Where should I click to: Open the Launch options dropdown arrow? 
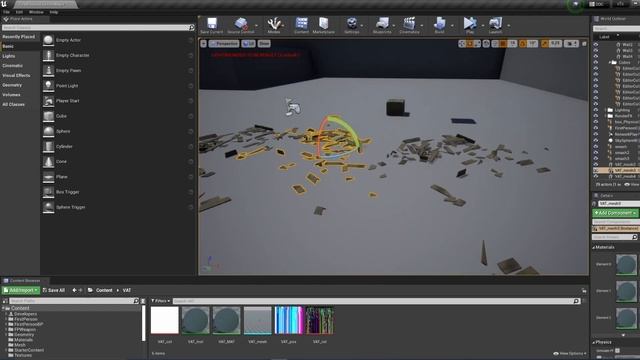click(509, 25)
